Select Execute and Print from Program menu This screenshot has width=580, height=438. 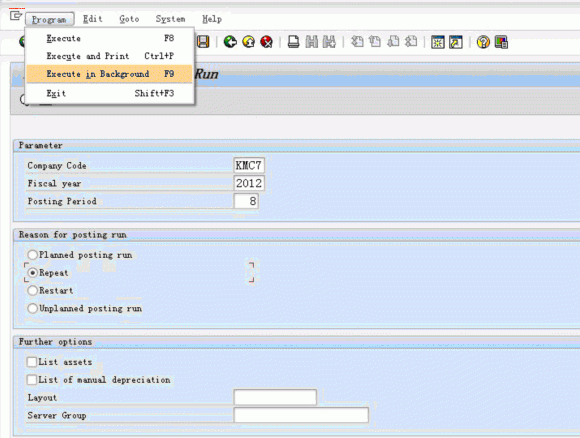[109, 56]
